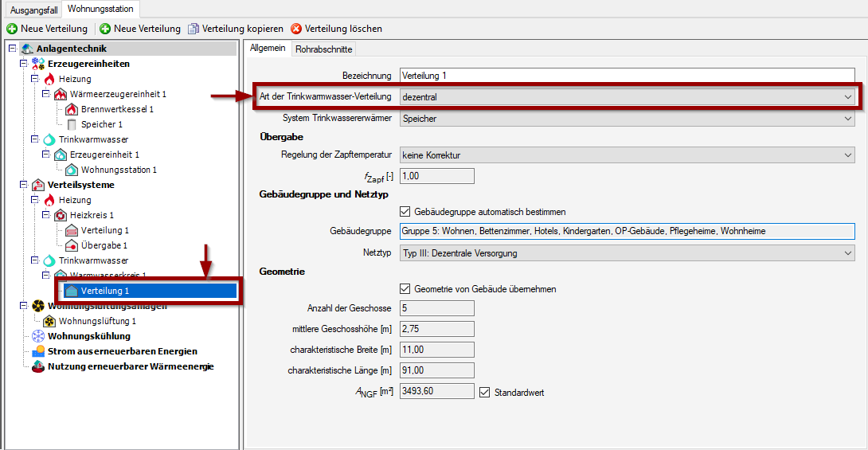Viewport: 868px width, 450px height.
Task: Click the Bezeichnung text field
Action: point(627,76)
